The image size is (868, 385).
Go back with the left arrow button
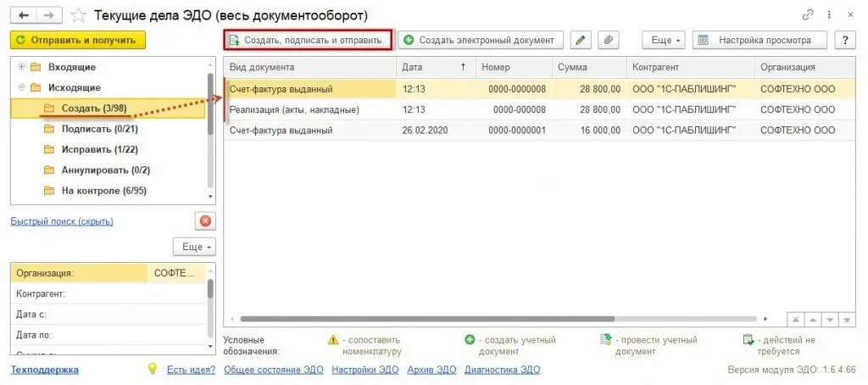point(23,15)
